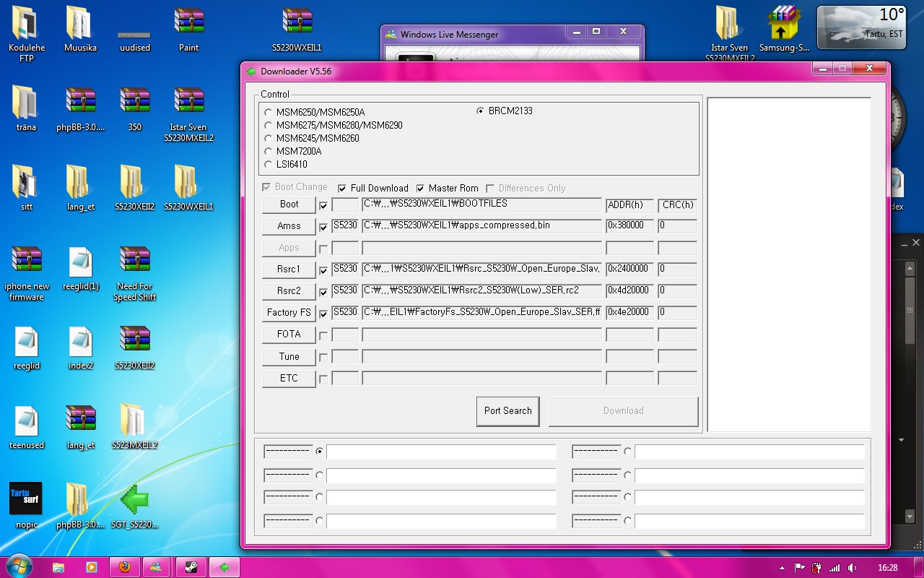Image resolution: width=924 pixels, height=578 pixels.
Task: Select the reeglid(1) file icon
Action: [80, 269]
